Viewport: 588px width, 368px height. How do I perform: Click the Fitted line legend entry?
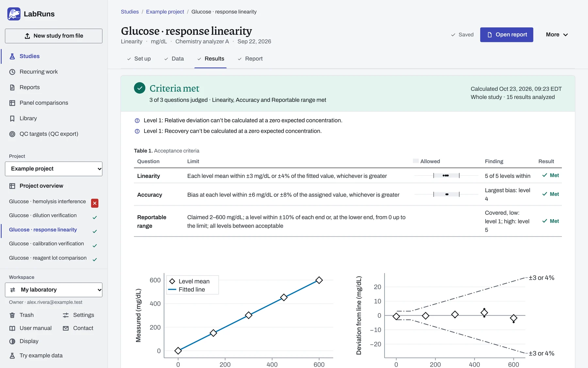coord(187,289)
